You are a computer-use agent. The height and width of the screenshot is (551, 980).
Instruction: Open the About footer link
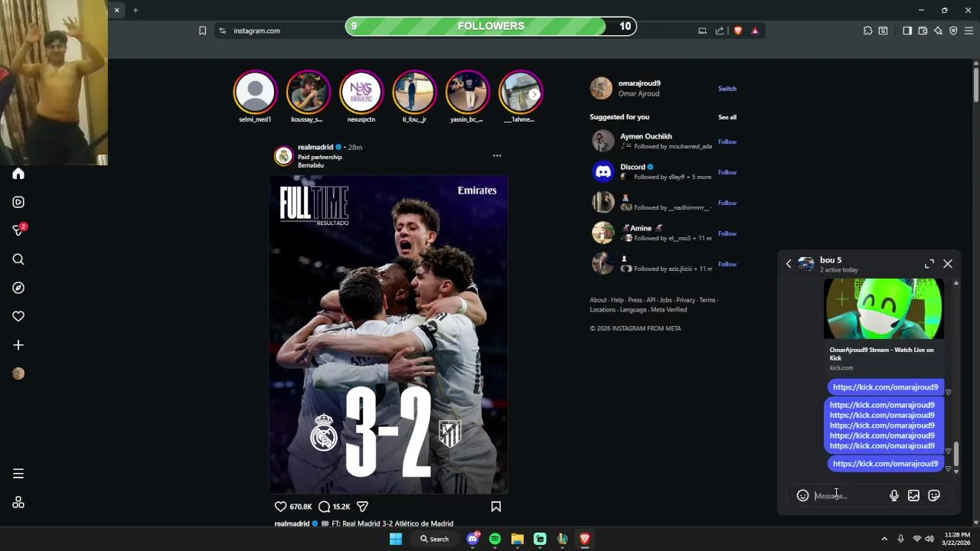598,300
